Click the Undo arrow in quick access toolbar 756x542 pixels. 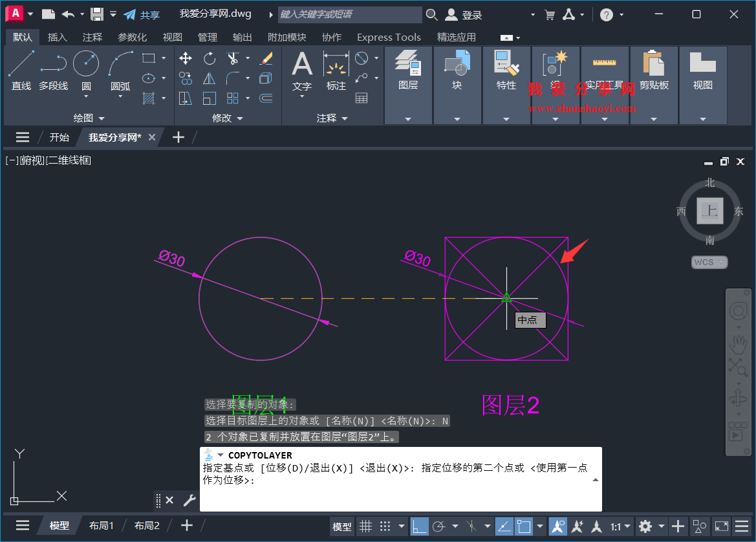click(68, 14)
